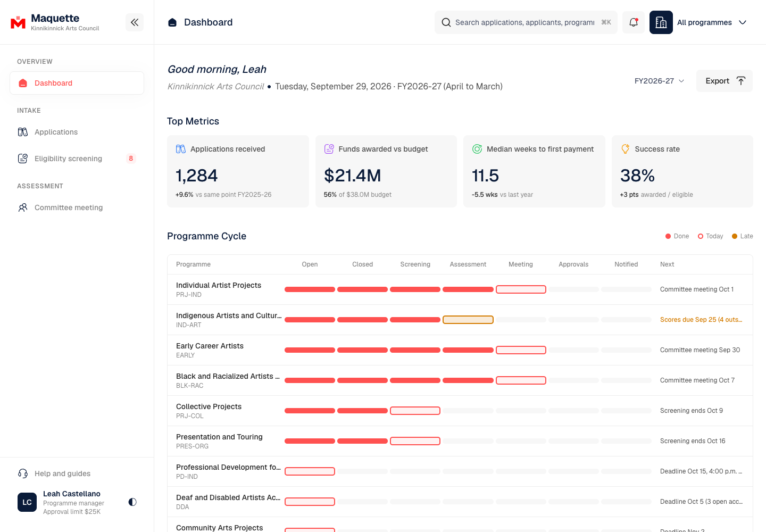Click the export arrow icon
Image resolution: width=766 pixels, height=532 pixels.
click(x=741, y=81)
